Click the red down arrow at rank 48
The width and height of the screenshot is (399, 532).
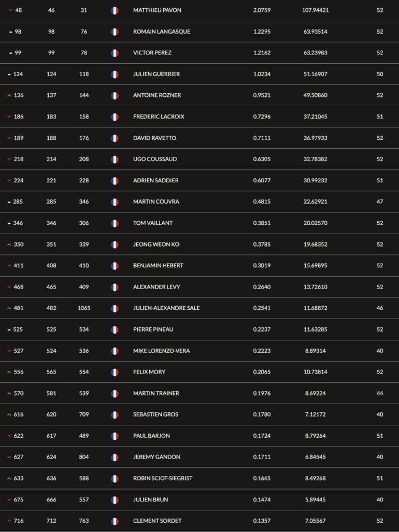10,10
